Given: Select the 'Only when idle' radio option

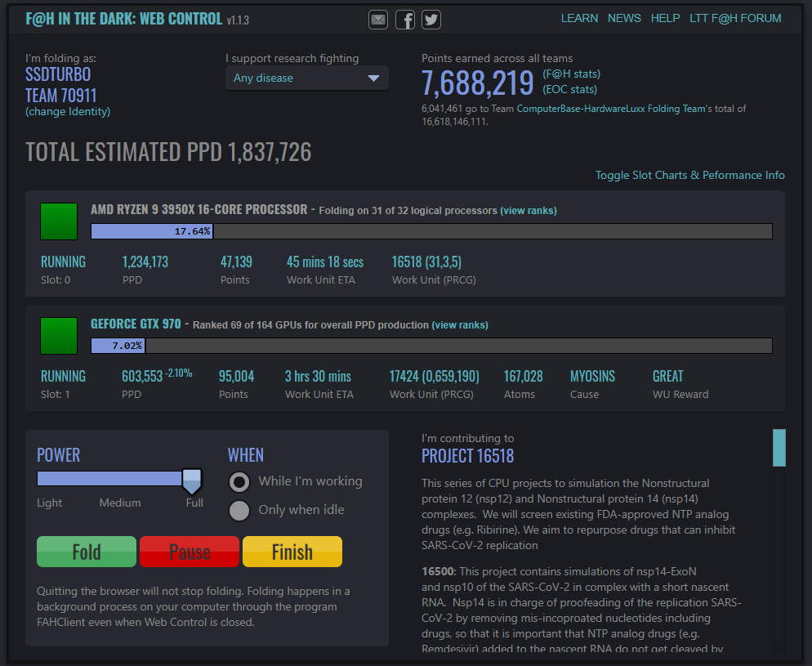Looking at the screenshot, I should click(x=239, y=510).
